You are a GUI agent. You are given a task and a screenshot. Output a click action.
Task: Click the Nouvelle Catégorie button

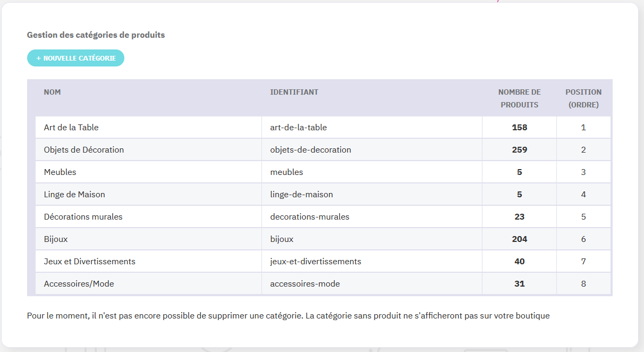pyautogui.click(x=75, y=58)
